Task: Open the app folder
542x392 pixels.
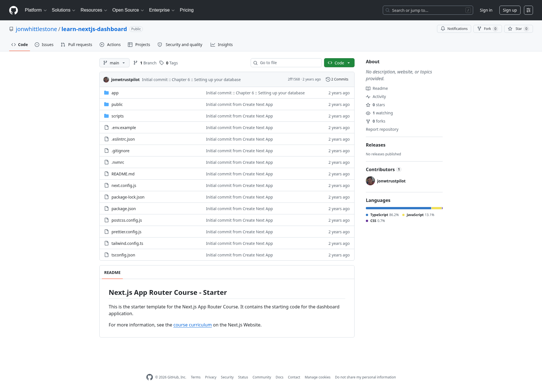Action: point(115,93)
